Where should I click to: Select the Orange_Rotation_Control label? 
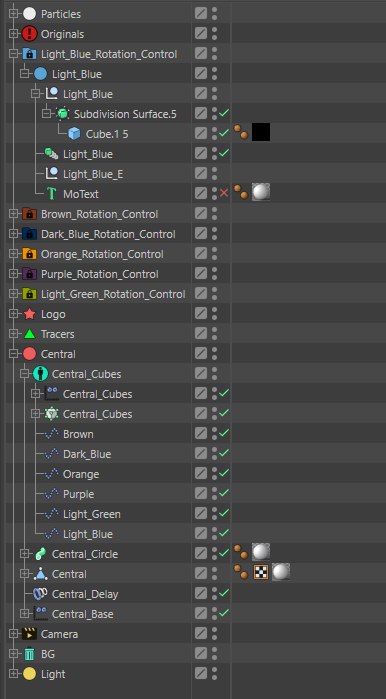pyautogui.click(x=102, y=254)
